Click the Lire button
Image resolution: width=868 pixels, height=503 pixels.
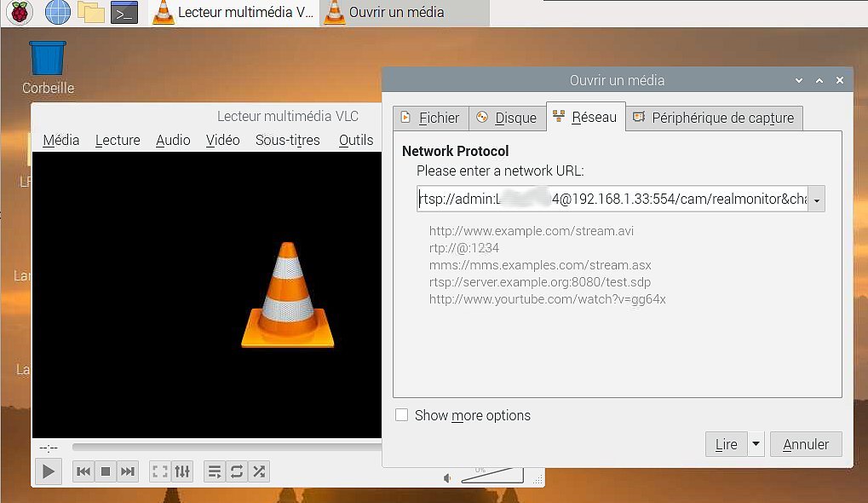point(727,444)
